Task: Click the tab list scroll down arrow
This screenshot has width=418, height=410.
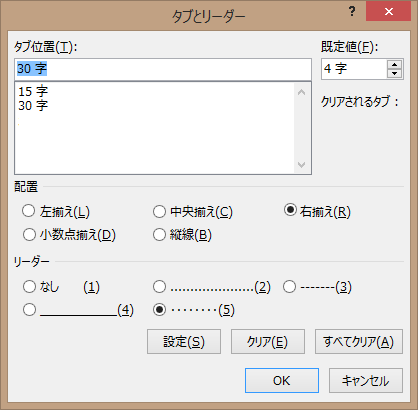Action: tap(301, 164)
